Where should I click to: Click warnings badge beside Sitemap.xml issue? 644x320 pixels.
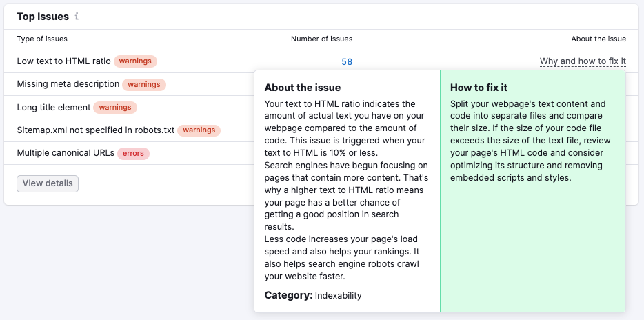point(199,130)
